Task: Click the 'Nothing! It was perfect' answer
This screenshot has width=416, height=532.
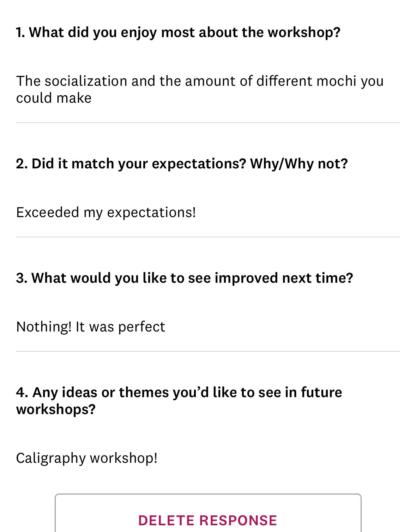Action: tap(90, 326)
